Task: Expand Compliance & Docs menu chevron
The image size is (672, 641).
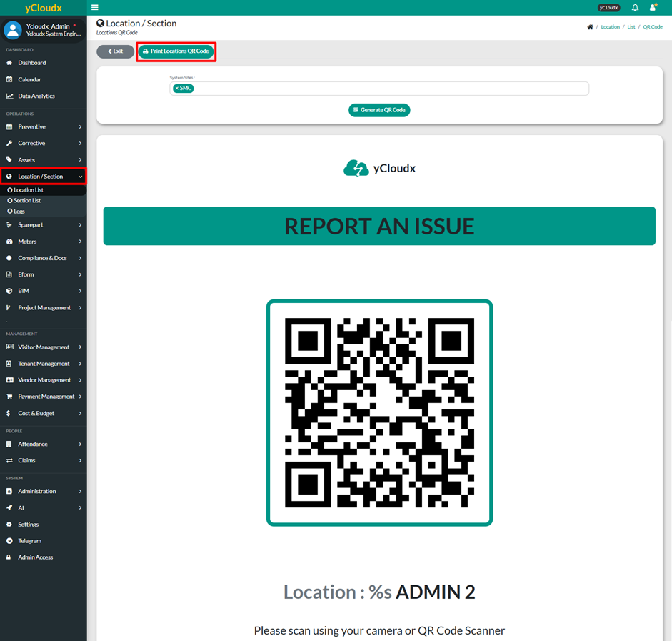Action: [x=80, y=258]
